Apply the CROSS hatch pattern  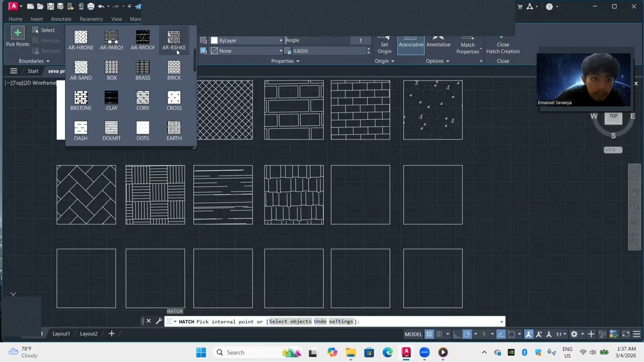[174, 101]
